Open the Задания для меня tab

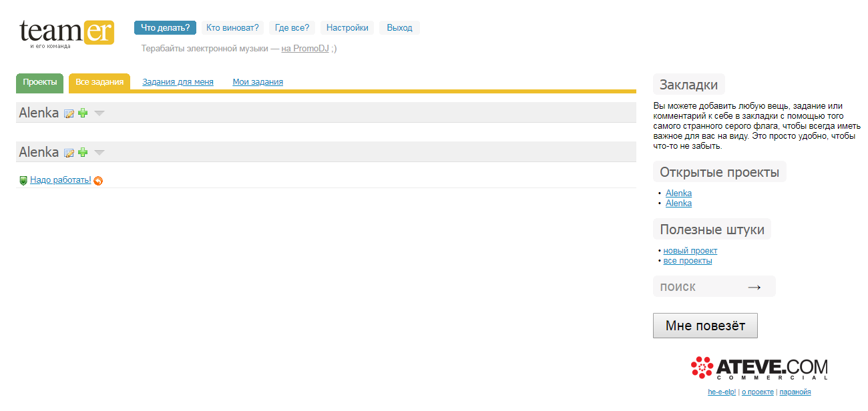[178, 82]
